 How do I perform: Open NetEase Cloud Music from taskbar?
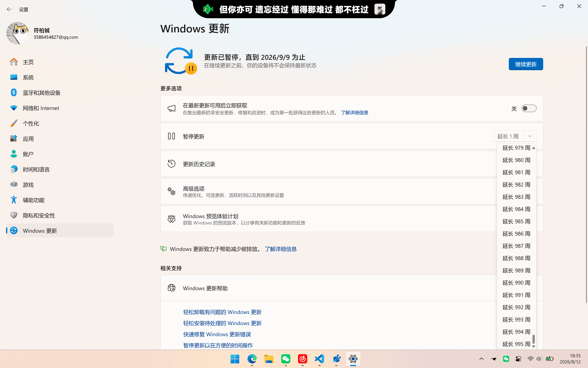pos(302,359)
